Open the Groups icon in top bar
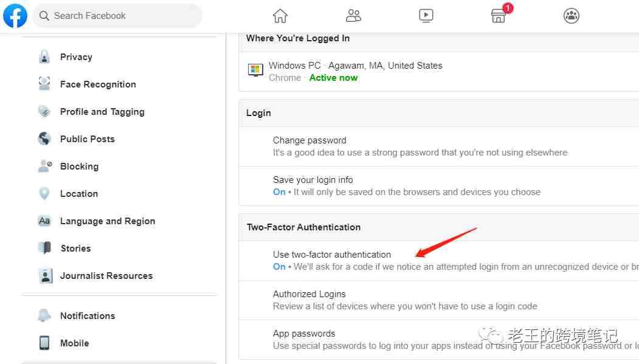This screenshot has width=639, height=364. point(572,16)
